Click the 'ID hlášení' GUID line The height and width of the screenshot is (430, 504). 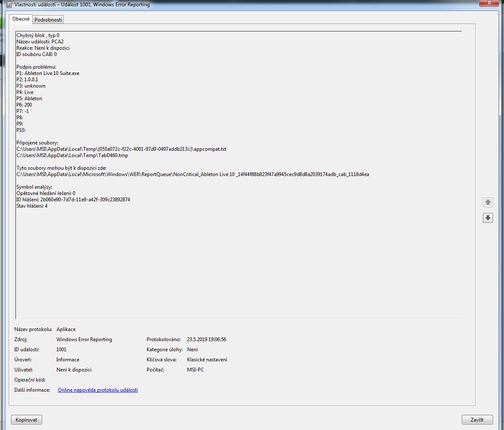73,200
